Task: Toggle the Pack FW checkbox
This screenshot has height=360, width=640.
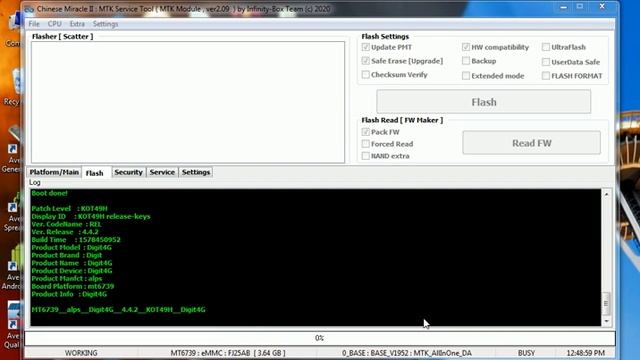Action: [x=366, y=132]
